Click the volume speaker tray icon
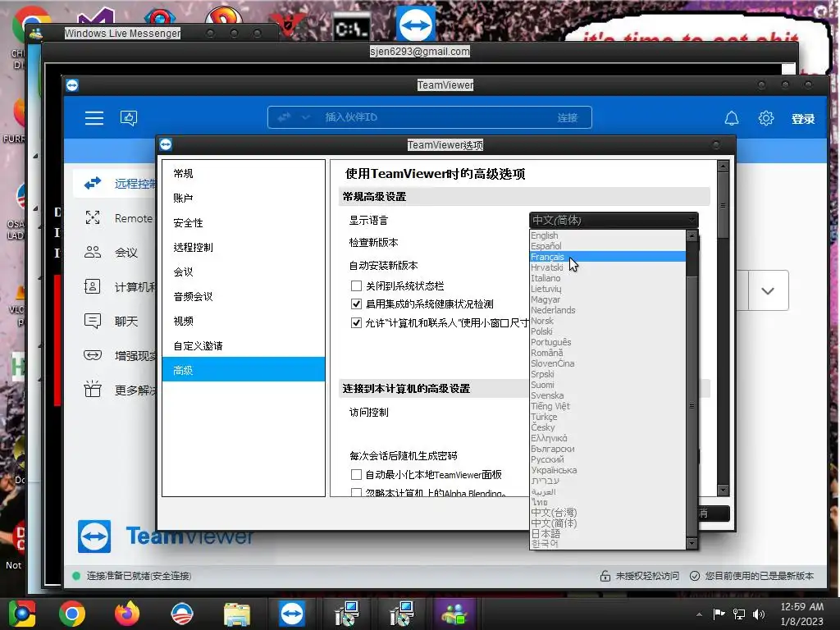 759,614
